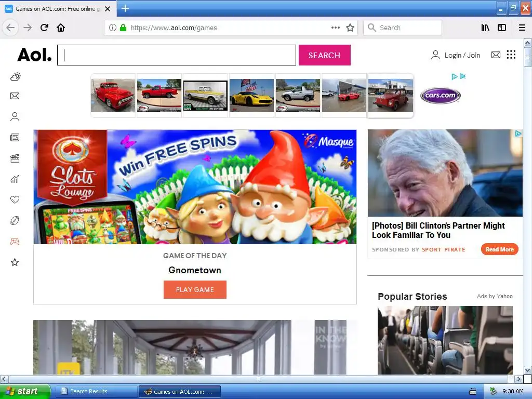Viewport: 532px width, 399px height.
Task: Open the Windows start button
Action: tap(25, 392)
